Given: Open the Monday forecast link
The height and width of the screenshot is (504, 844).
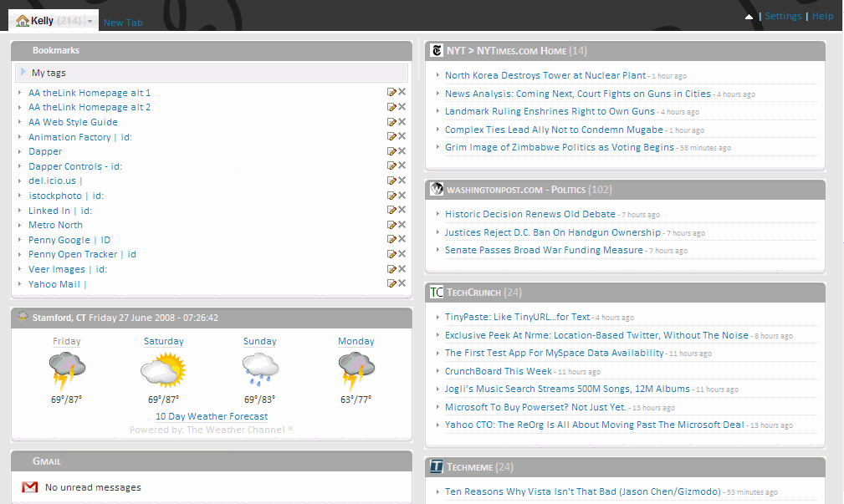Looking at the screenshot, I should (x=356, y=341).
